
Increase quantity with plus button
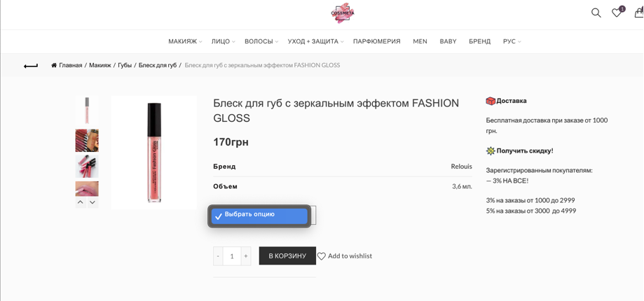(245, 256)
